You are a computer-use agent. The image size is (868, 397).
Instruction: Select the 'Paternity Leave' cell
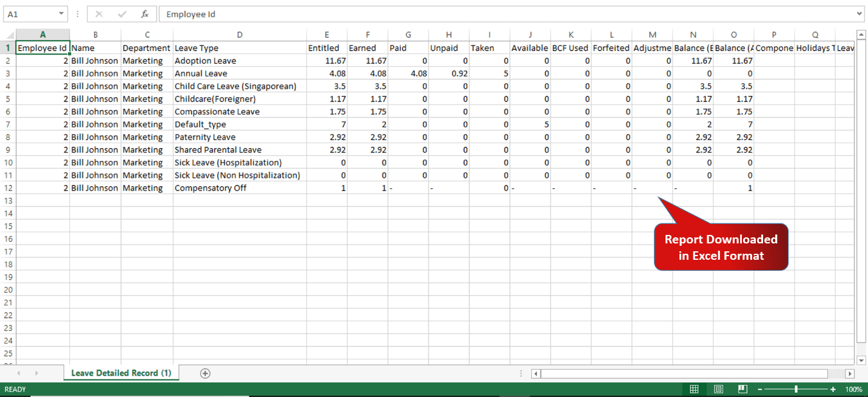(240, 137)
